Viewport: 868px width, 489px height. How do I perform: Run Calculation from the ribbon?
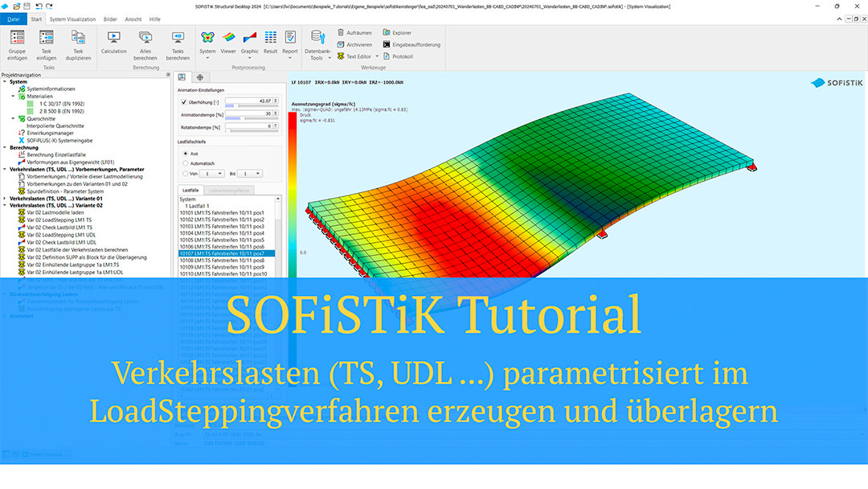114,39
